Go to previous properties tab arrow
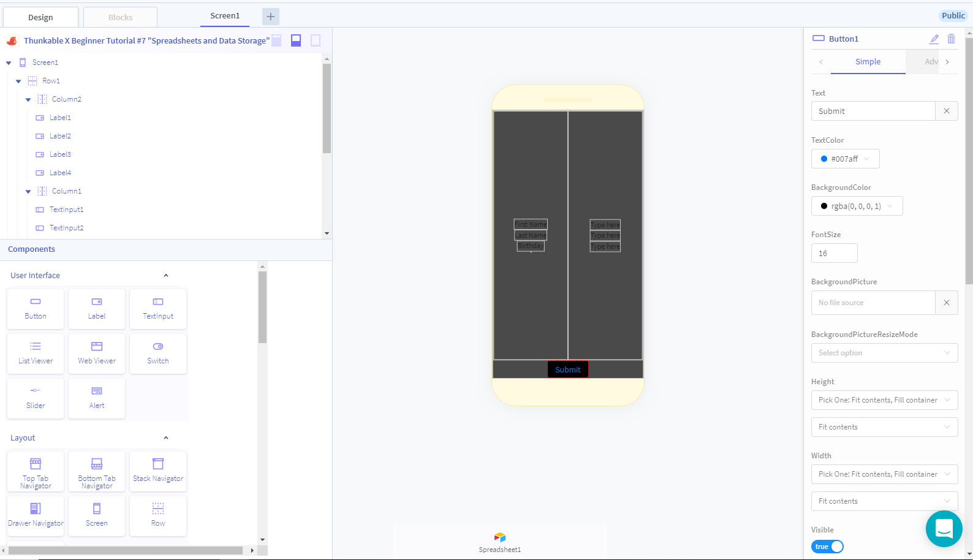 tap(821, 62)
